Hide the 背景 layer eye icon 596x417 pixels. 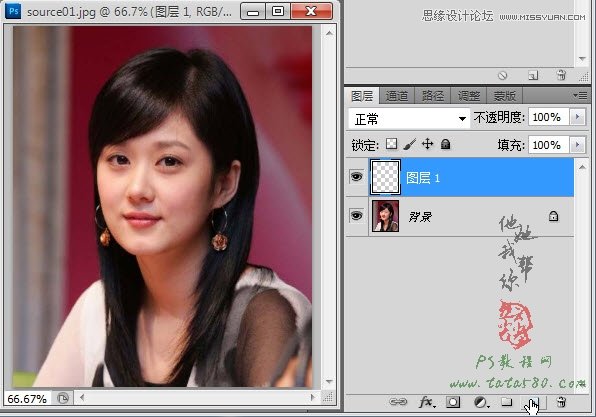(x=356, y=216)
